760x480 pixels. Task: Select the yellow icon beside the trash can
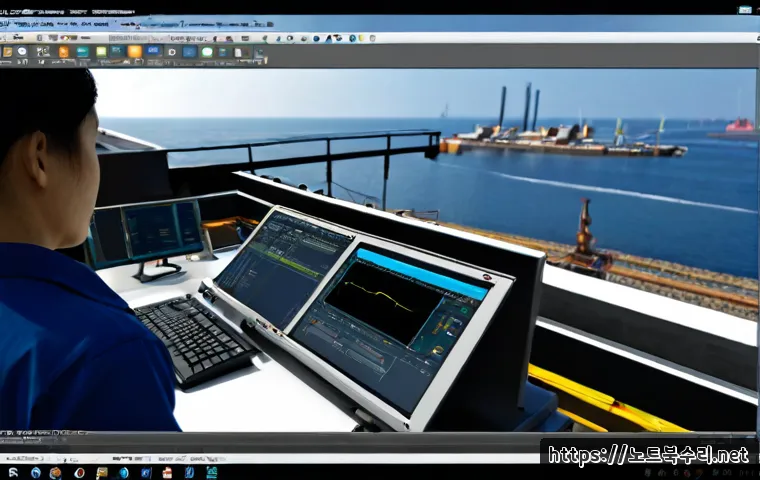(361, 38)
